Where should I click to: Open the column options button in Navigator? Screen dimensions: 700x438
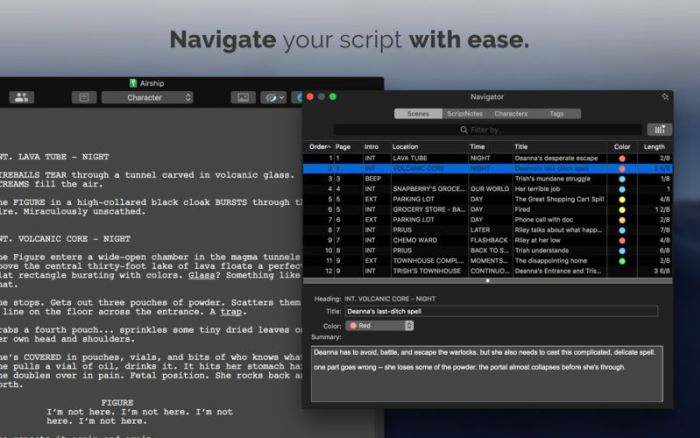pyautogui.click(x=659, y=130)
